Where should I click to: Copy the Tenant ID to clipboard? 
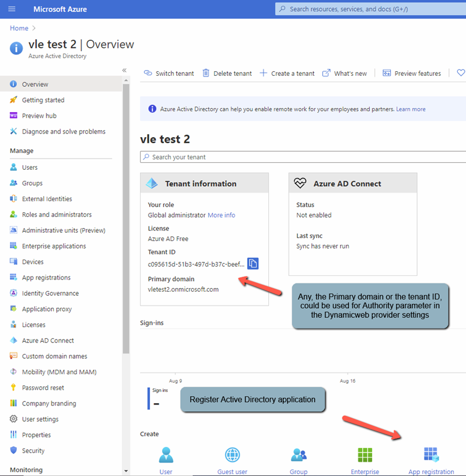(x=253, y=264)
